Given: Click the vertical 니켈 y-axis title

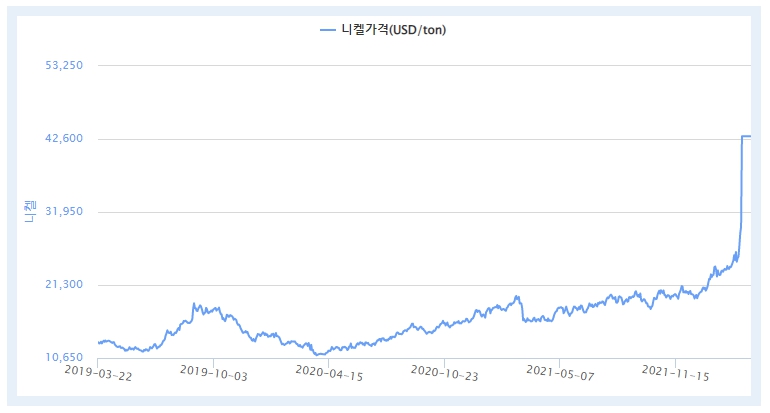Looking at the screenshot, I should coord(29,211).
